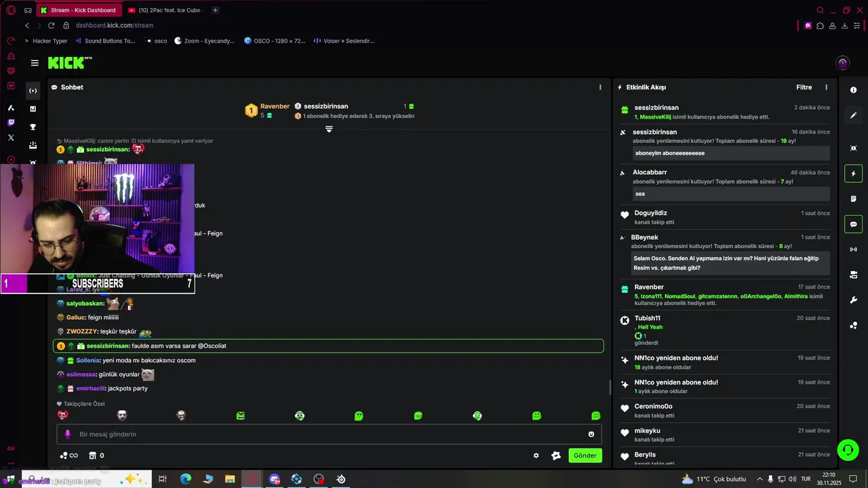Click the camera widget icon in right bar
The height and width of the screenshot is (488, 868).
(x=854, y=275)
